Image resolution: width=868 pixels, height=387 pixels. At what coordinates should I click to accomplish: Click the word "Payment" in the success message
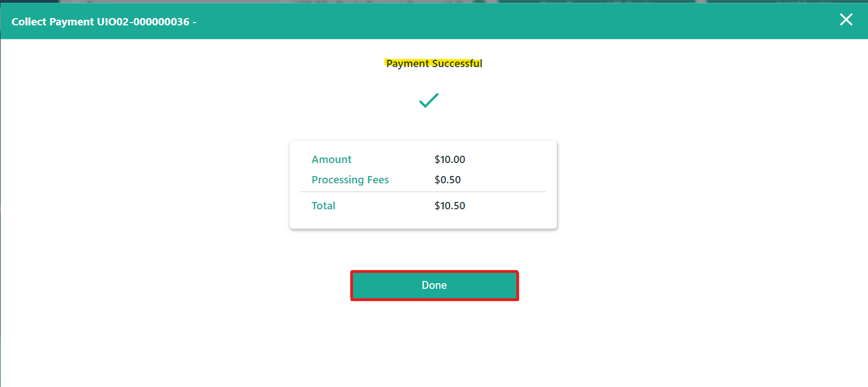point(408,64)
